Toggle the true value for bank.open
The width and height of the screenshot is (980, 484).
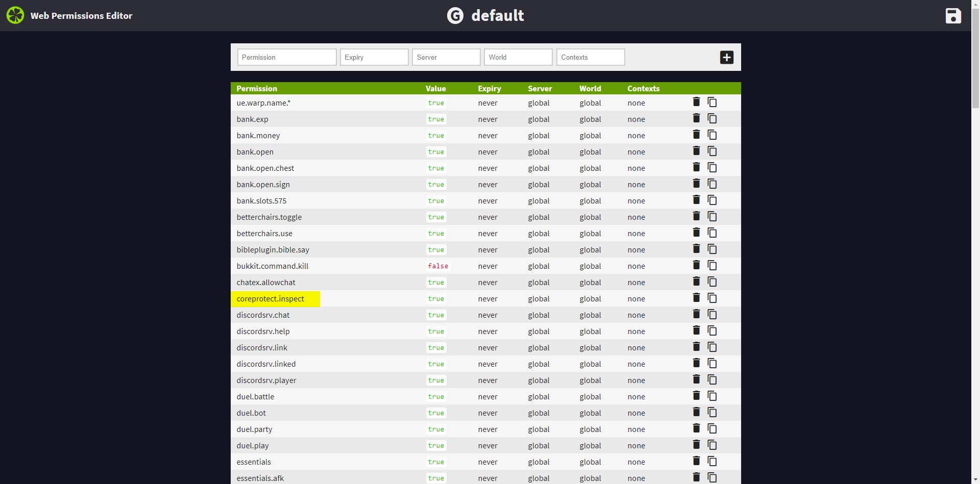coord(436,152)
